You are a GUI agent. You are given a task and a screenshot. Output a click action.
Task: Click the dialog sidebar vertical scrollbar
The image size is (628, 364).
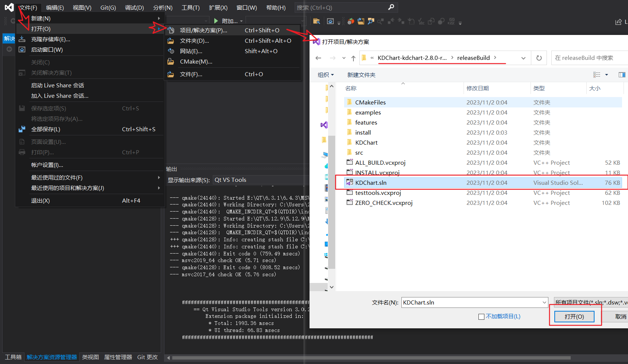tap(331, 202)
